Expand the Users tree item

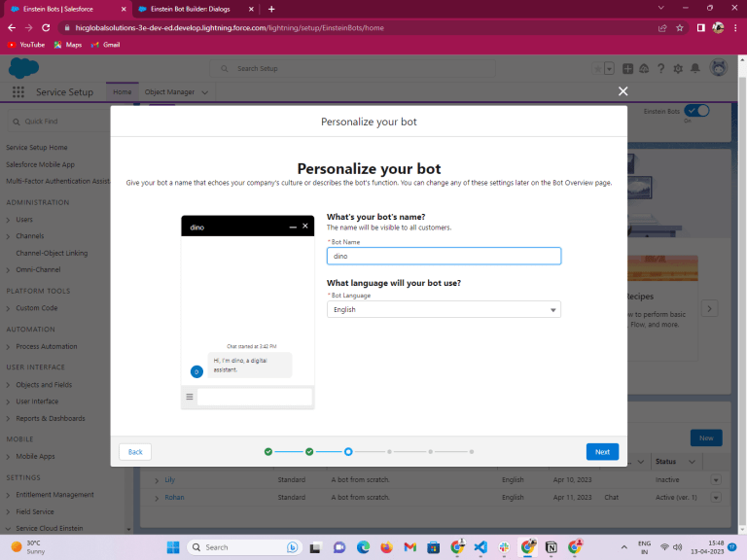click(x=8, y=220)
